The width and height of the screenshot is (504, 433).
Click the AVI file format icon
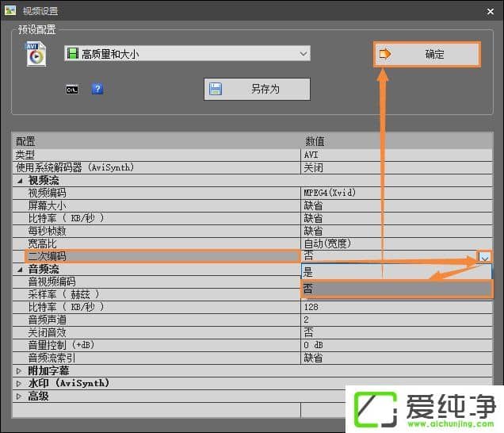click(x=36, y=53)
